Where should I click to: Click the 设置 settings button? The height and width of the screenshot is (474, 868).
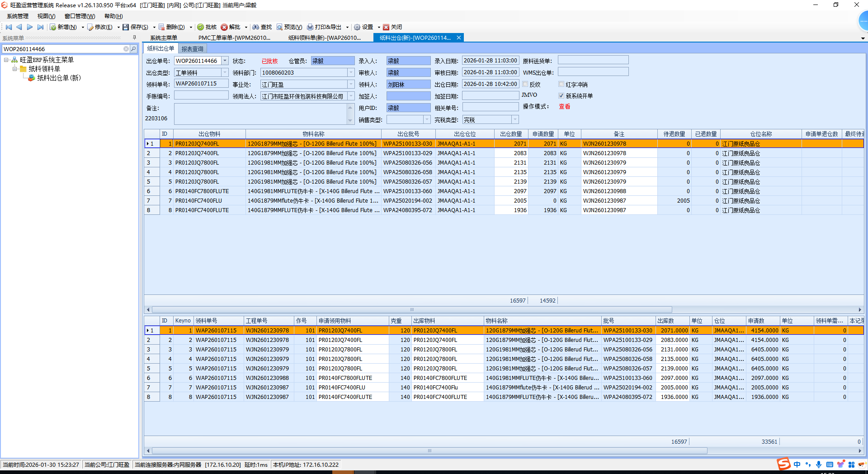(363, 27)
